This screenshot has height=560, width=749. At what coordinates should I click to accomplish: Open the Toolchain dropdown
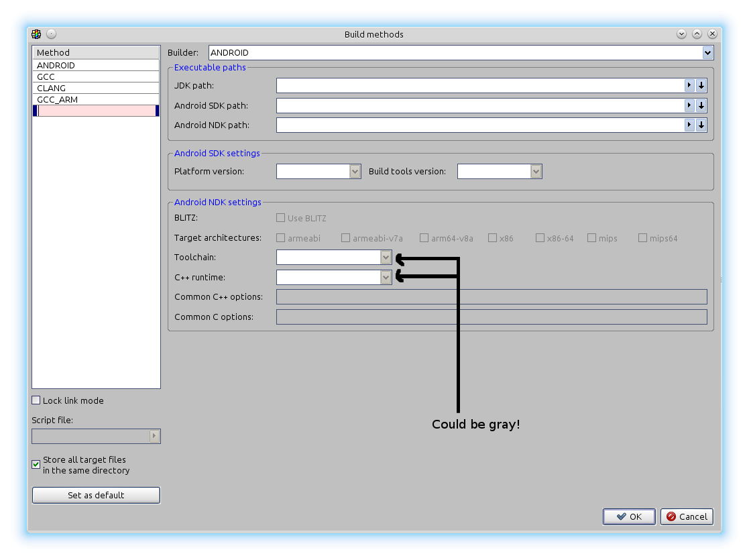385,258
